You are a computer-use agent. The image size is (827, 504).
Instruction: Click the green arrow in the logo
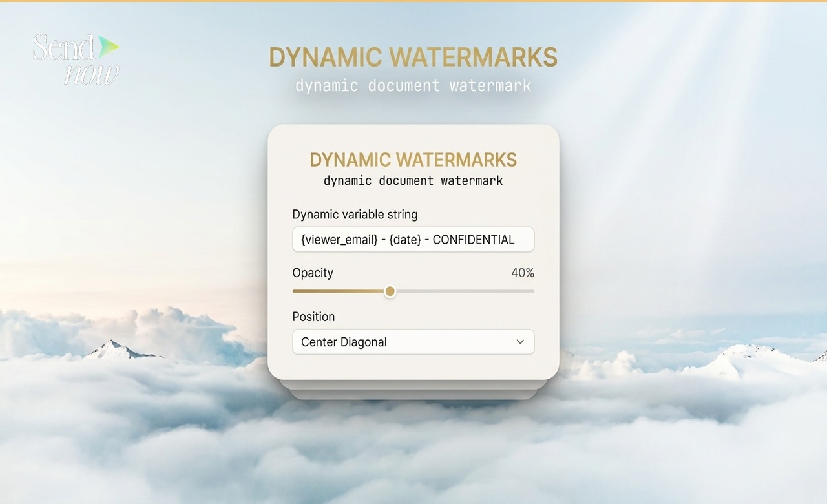(109, 45)
